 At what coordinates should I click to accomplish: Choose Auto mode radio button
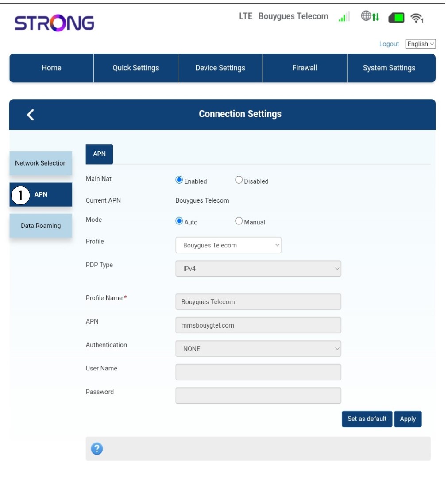[x=179, y=221]
